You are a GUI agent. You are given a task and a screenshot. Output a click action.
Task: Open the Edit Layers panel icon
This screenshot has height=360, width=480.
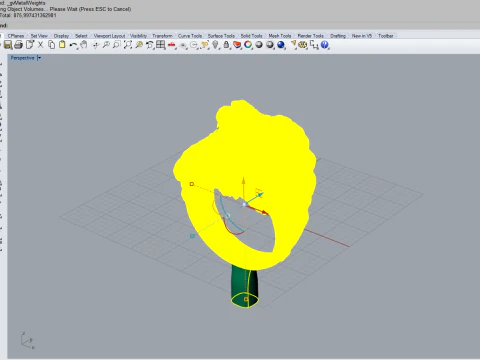point(237,45)
